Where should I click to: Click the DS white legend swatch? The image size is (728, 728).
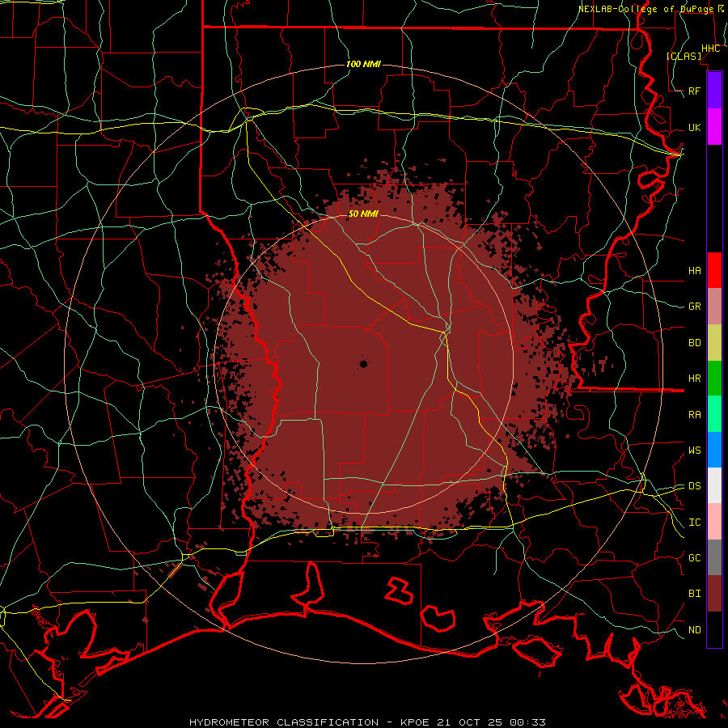[x=714, y=485]
